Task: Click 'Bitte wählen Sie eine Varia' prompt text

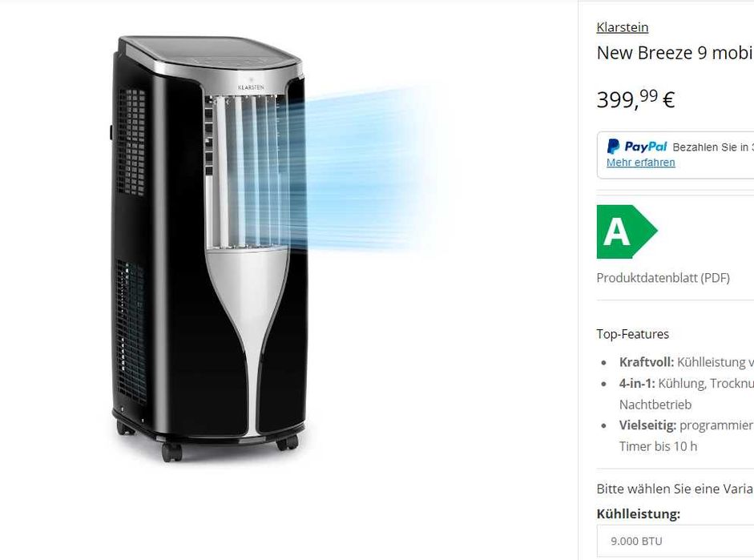Action: (x=675, y=489)
